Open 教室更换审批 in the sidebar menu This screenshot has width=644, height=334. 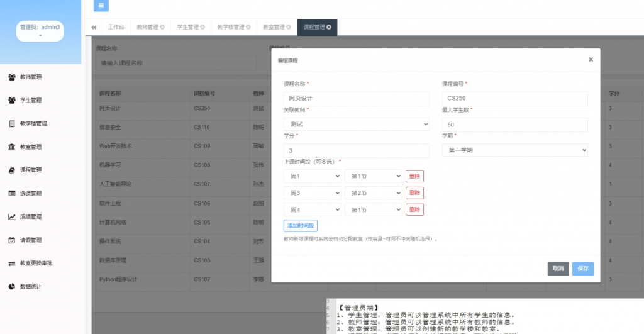tap(36, 264)
